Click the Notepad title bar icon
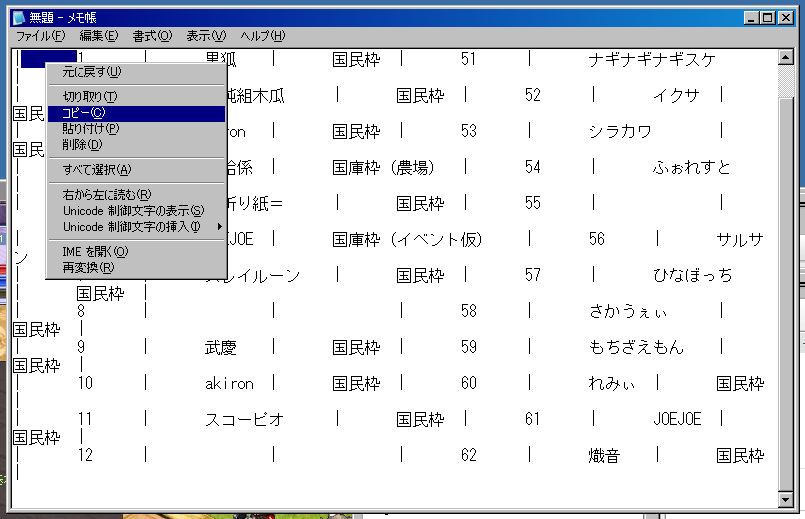Image resolution: width=805 pixels, height=519 pixels. click(x=19, y=18)
